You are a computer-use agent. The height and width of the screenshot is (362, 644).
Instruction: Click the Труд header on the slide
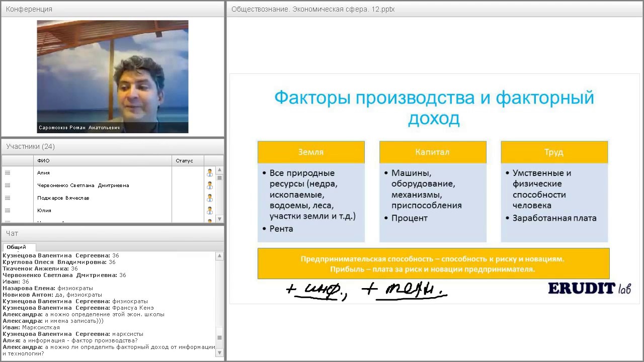point(554,152)
